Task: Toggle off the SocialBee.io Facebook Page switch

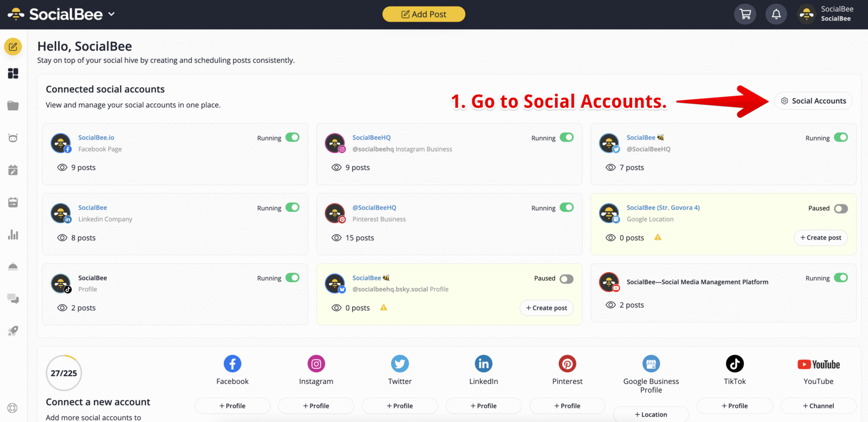Action: point(292,137)
